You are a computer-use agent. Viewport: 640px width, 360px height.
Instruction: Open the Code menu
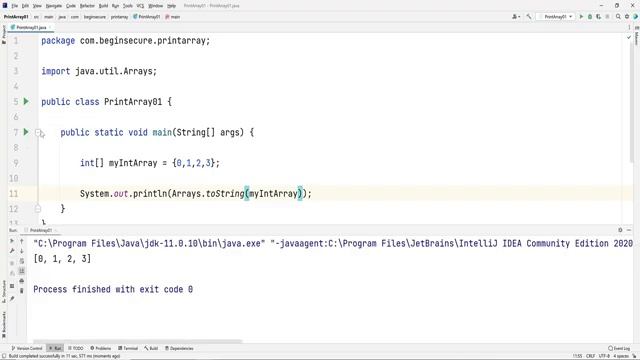tap(71, 6)
